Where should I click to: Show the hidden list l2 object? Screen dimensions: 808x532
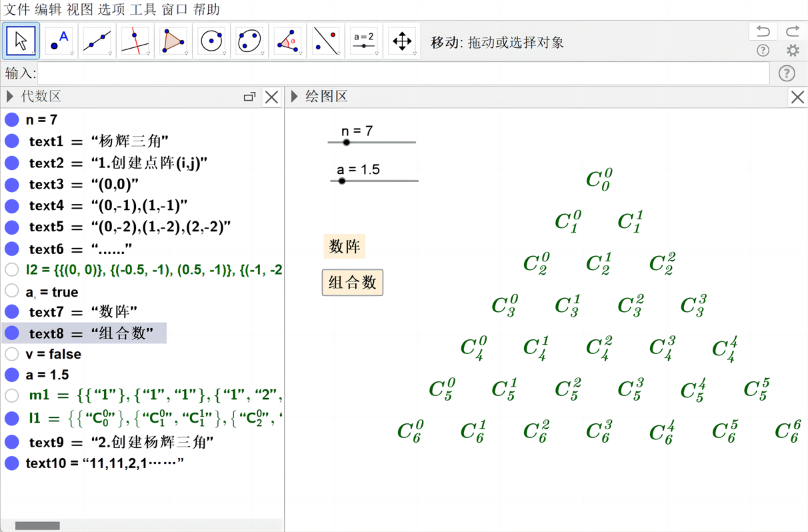click(x=12, y=270)
